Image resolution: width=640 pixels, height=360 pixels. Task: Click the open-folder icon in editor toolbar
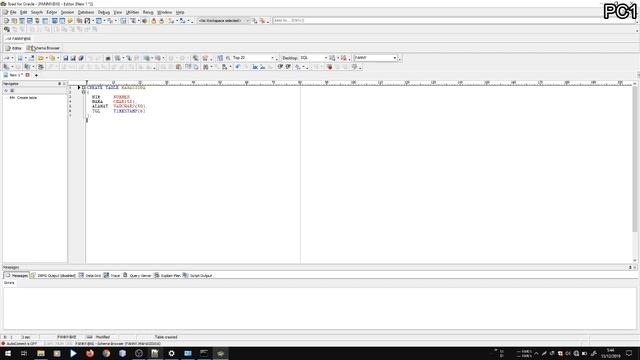point(40,58)
